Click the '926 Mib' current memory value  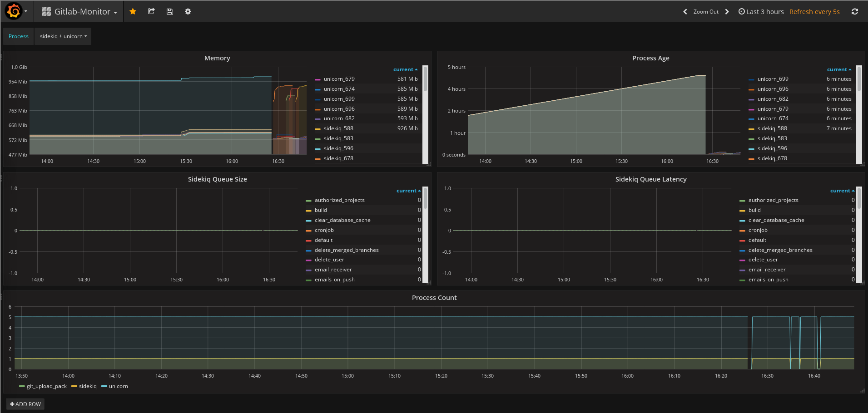tap(407, 128)
